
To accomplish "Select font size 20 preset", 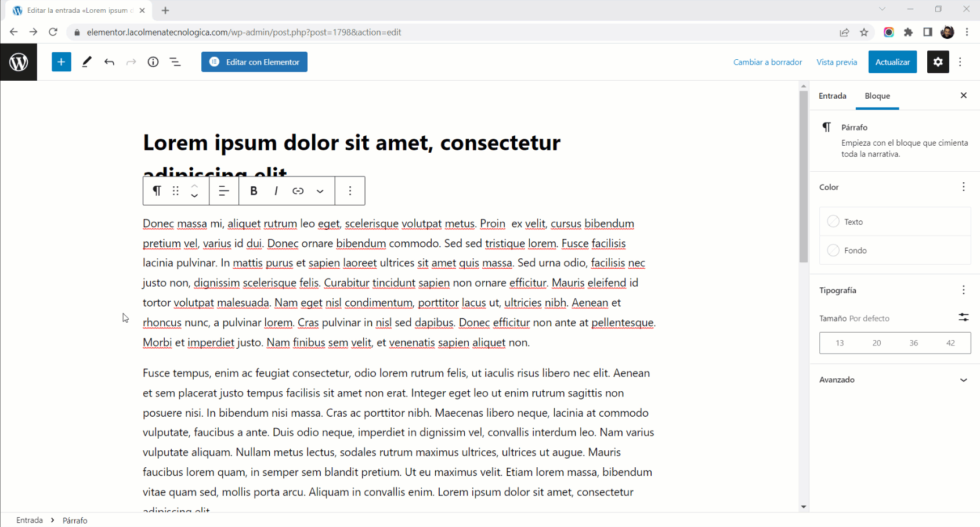I will pyautogui.click(x=876, y=343).
